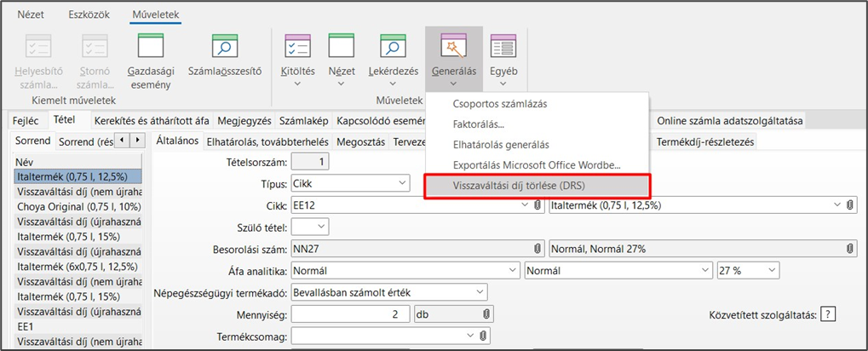Select the EE1 list row
This screenshot has height=351, width=868.
click(x=78, y=326)
